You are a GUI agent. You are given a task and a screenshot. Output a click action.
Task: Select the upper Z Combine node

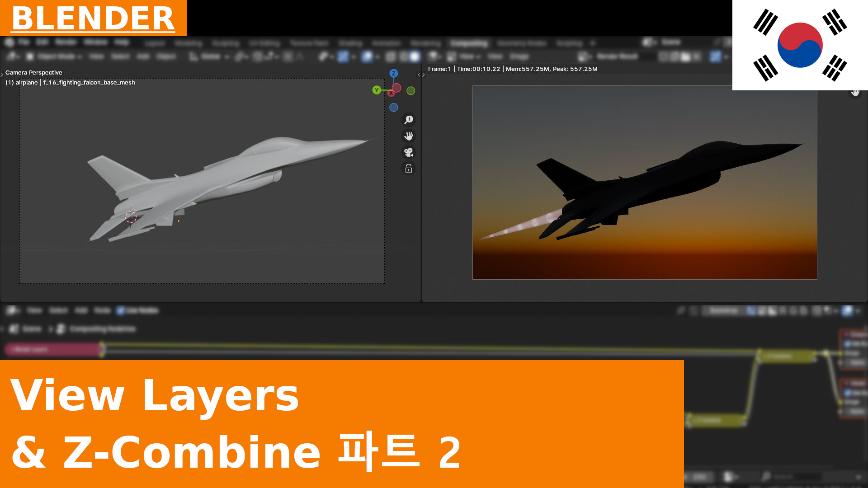click(788, 357)
